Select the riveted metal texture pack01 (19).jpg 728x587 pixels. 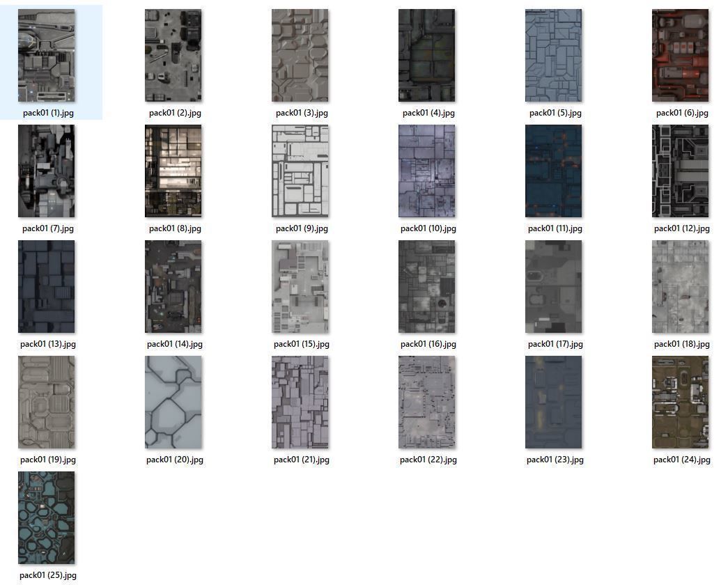click(x=47, y=402)
